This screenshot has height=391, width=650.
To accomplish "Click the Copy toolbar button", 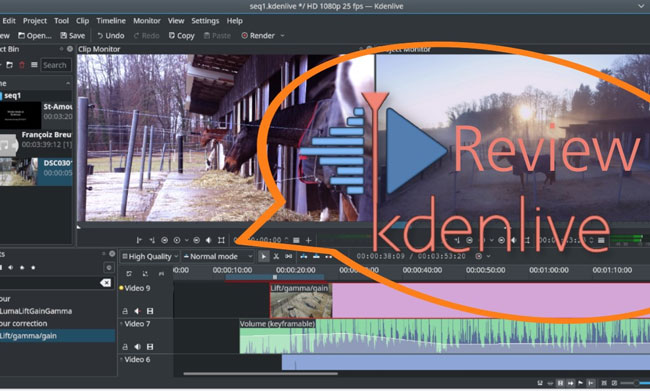I will click(182, 36).
